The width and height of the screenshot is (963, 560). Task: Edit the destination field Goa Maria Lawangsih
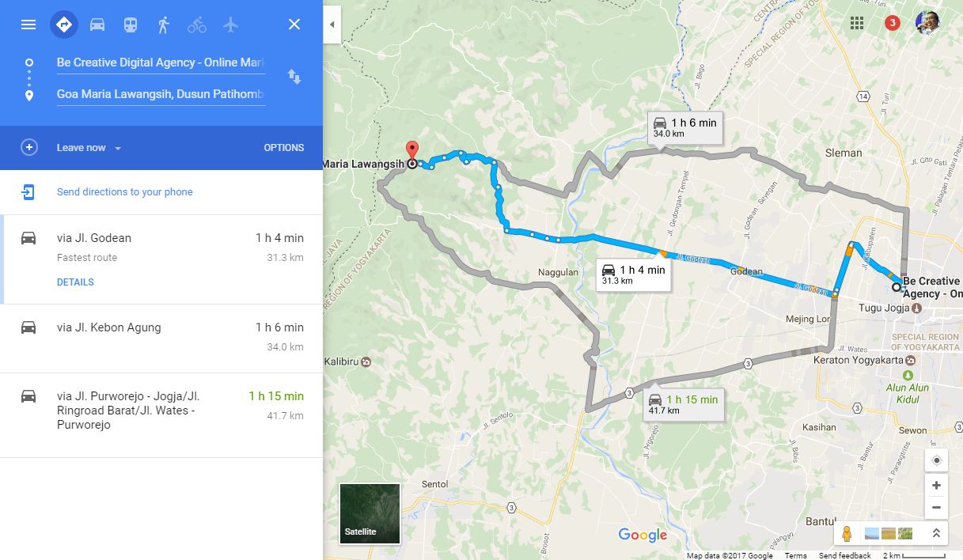tap(161, 94)
